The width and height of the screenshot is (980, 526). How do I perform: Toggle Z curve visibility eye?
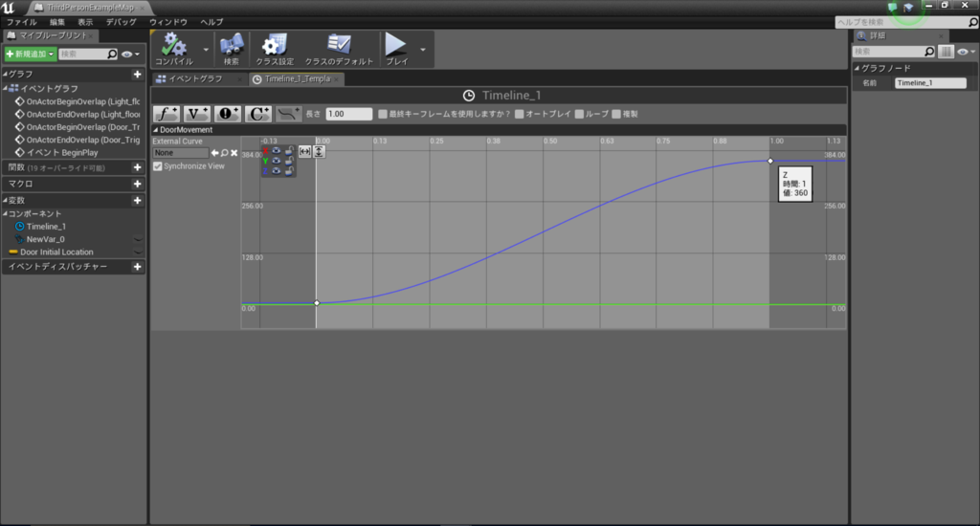(277, 170)
